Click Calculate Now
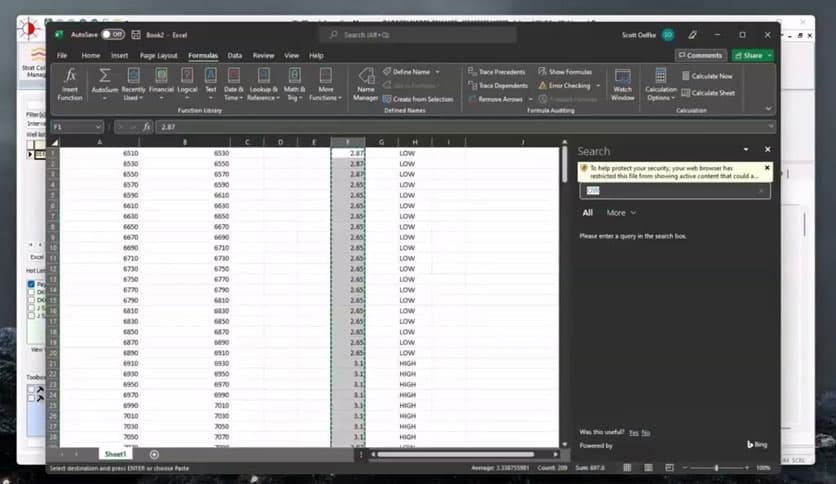836x484 pixels. coord(707,76)
